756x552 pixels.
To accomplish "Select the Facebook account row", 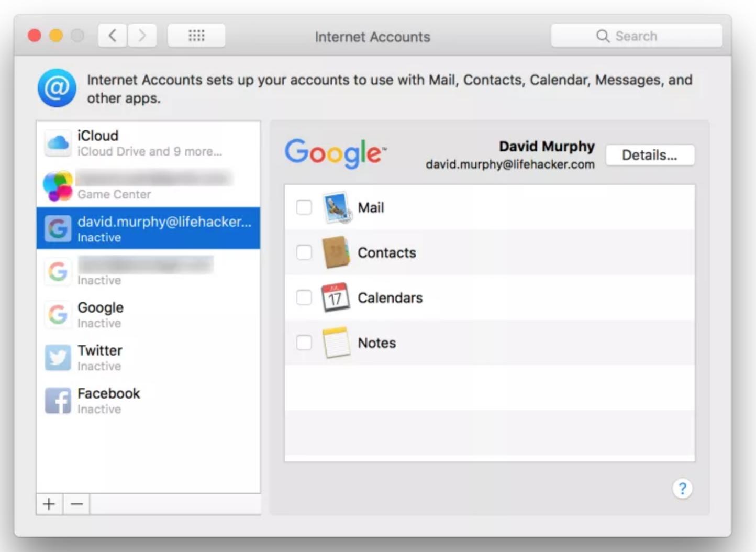I will click(148, 401).
